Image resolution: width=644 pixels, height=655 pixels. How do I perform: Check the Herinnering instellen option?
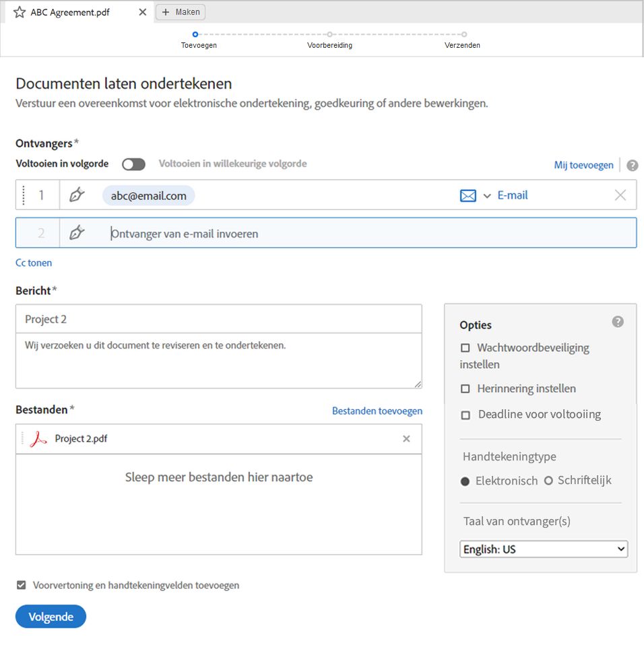(465, 389)
